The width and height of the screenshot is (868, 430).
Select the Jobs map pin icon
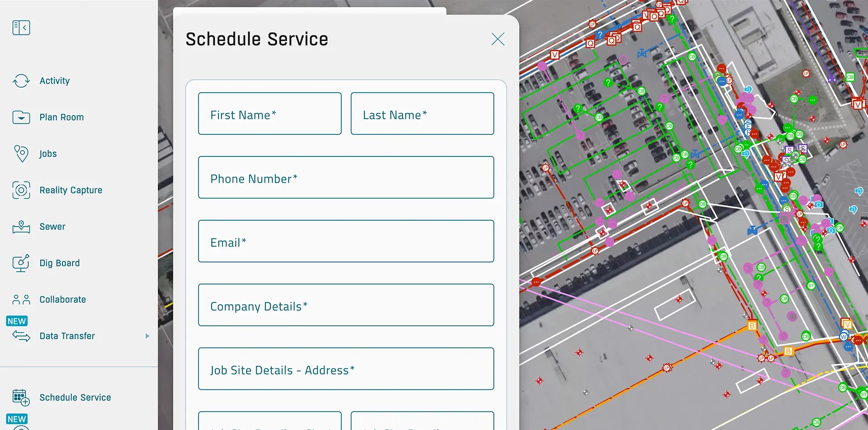pyautogui.click(x=21, y=154)
